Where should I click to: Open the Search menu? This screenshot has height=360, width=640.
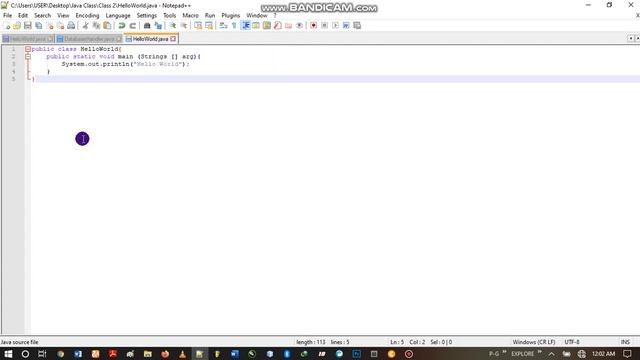[42, 16]
